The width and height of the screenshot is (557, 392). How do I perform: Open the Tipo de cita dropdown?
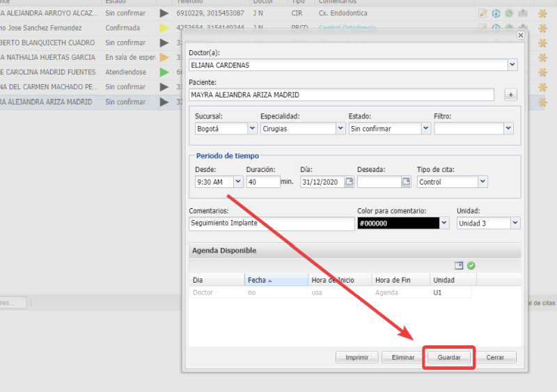483,182
